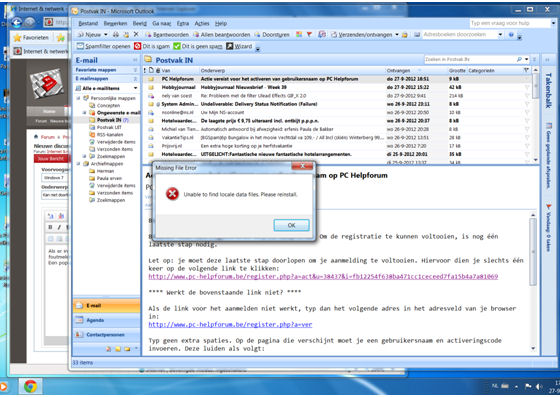Click the Typ een vraag voor hulp box

510,23
